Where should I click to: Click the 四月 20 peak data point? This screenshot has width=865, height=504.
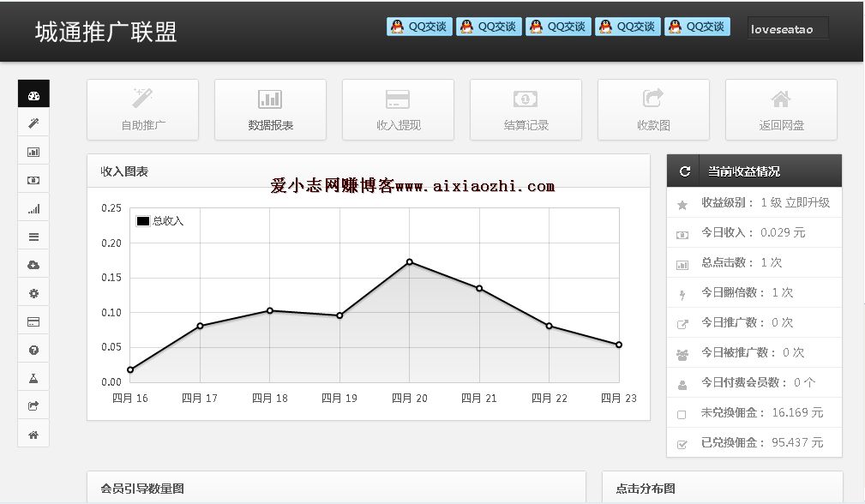409,261
